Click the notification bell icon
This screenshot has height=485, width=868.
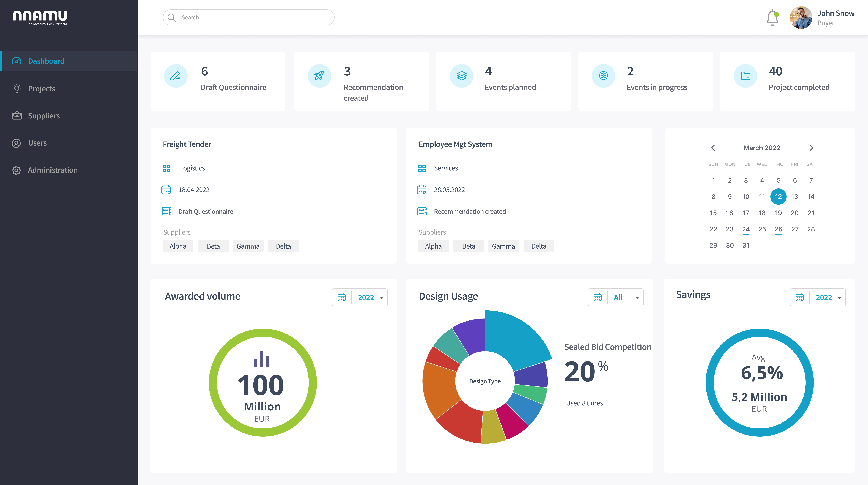pos(773,17)
